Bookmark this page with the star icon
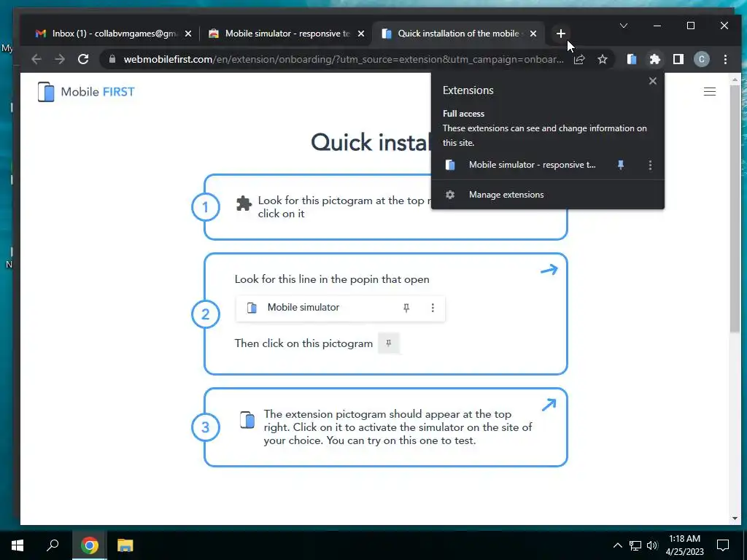747x560 pixels. point(603,59)
